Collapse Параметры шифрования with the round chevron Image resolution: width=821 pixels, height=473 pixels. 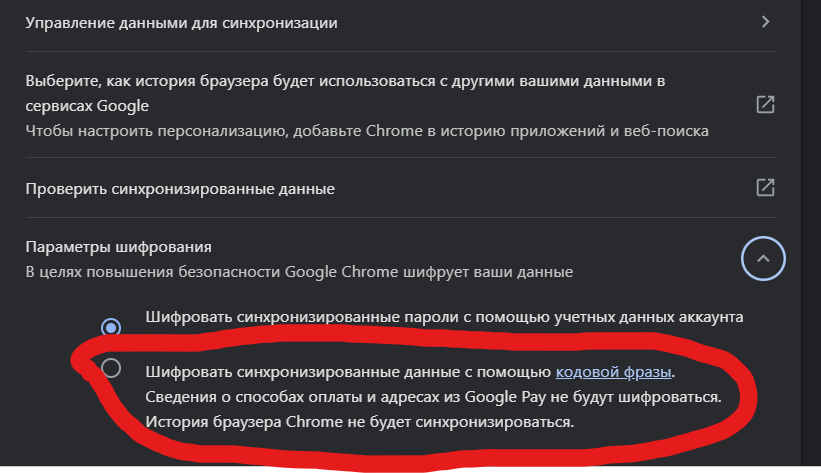pyautogui.click(x=763, y=258)
